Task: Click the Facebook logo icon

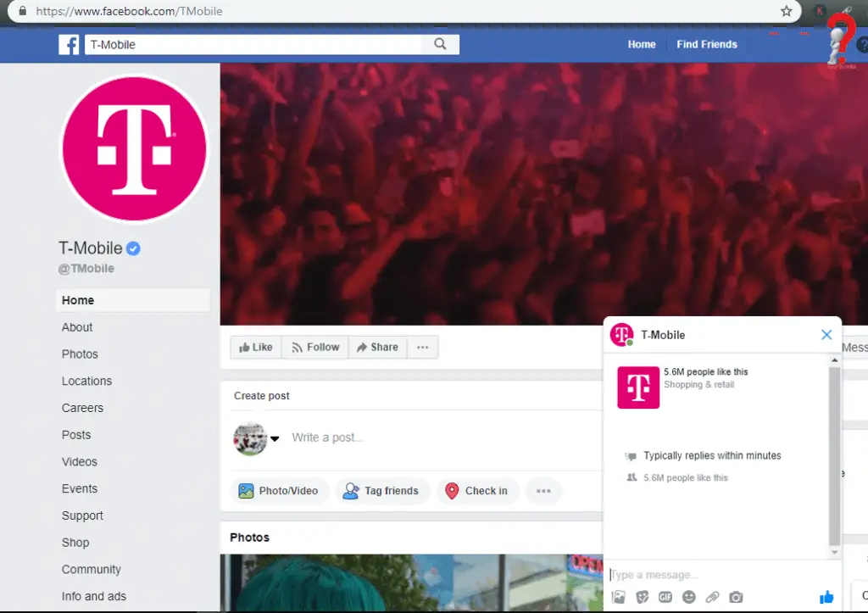Action: [69, 45]
